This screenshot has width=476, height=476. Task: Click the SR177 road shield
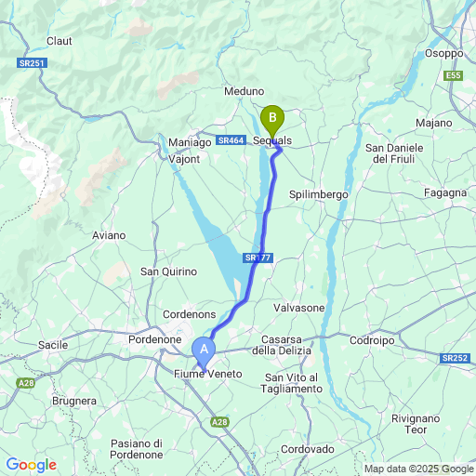pos(258,258)
